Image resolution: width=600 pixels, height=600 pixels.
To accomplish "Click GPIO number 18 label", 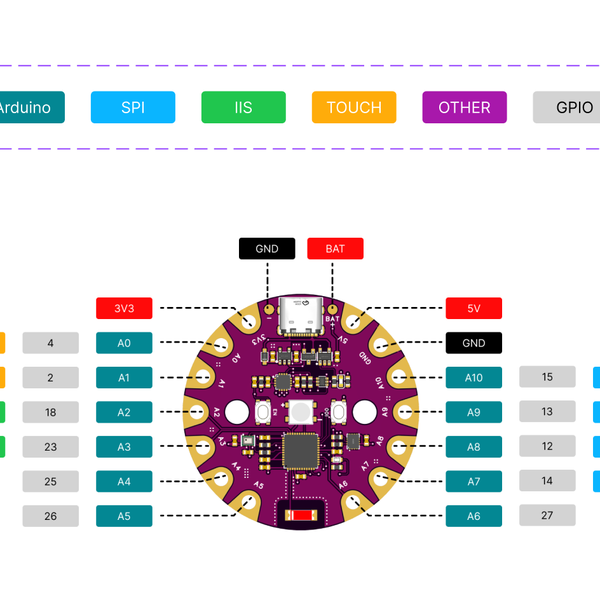I will pyautogui.click(x=51, y=412).
